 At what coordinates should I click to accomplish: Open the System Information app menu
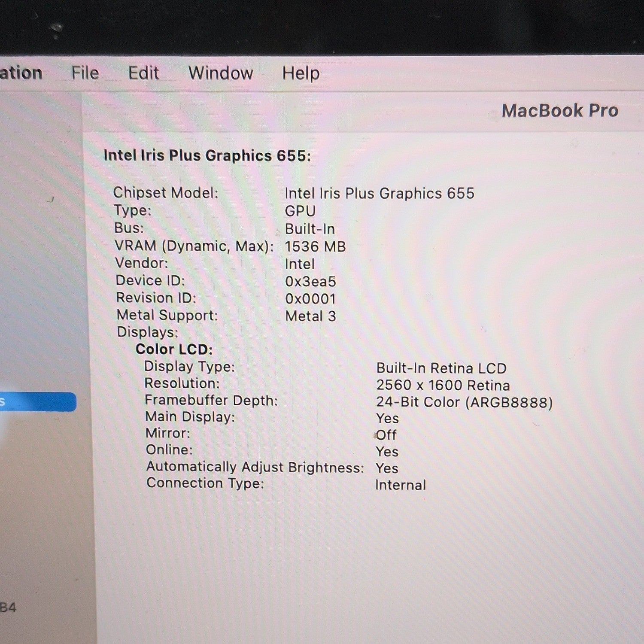(x=21, y=73)
